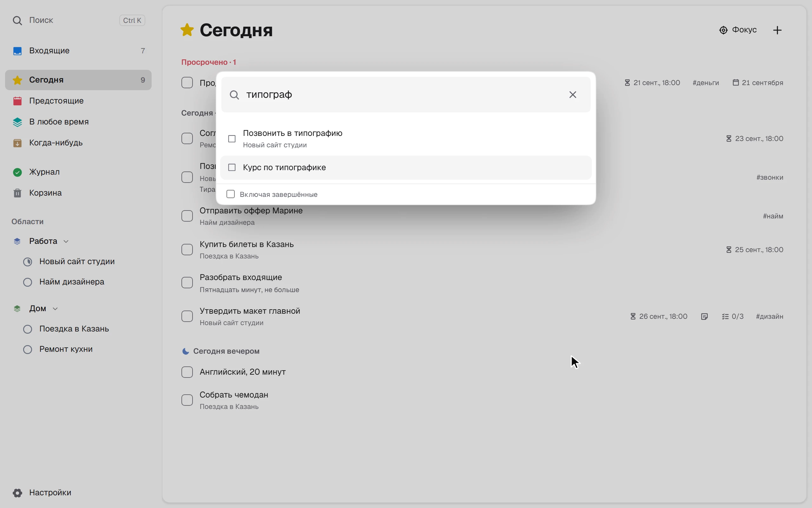The image size is (812, 508).
Task: Click the green checkmark Журнал icon
Action: pyautogui.click(x=17, y=172)
